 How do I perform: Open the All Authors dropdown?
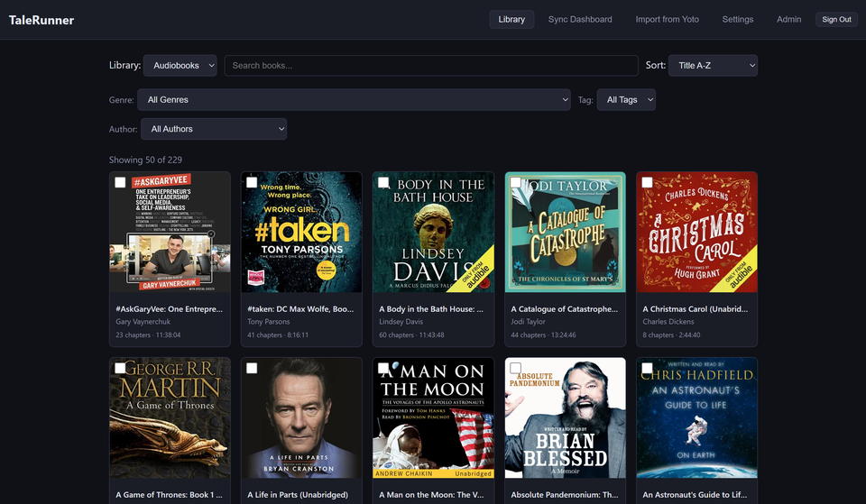[x=214, y=129]
